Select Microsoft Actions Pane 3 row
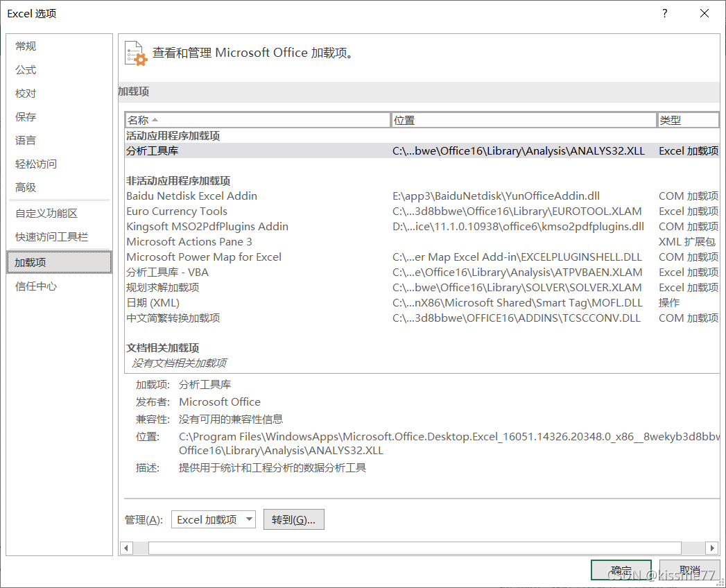 (x=422, y=242)
